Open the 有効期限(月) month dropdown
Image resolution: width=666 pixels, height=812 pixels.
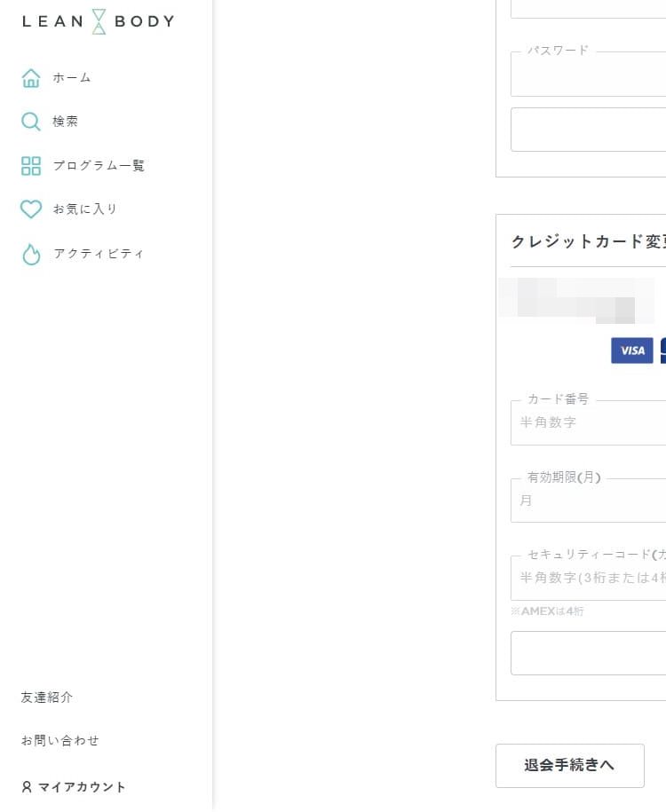(x=588, y=501)
